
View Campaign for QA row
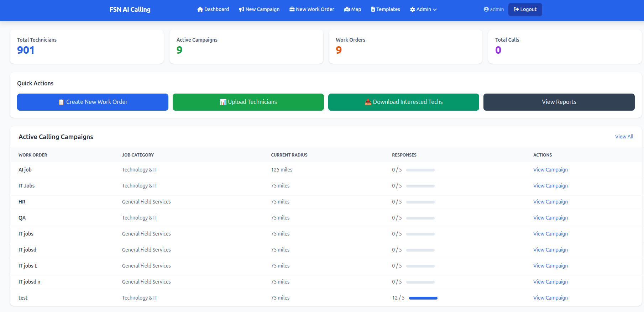point(550,218)
